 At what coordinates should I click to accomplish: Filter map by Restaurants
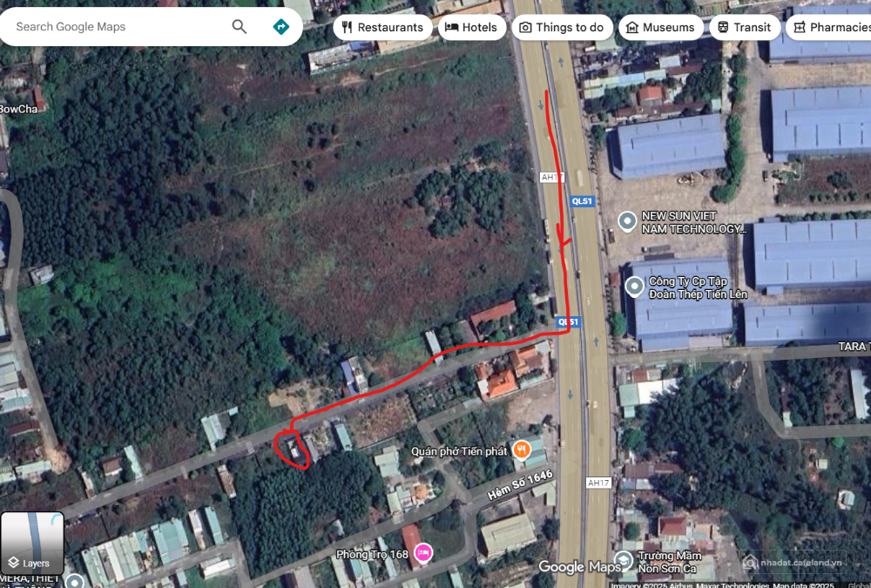(x=382, y=27)
